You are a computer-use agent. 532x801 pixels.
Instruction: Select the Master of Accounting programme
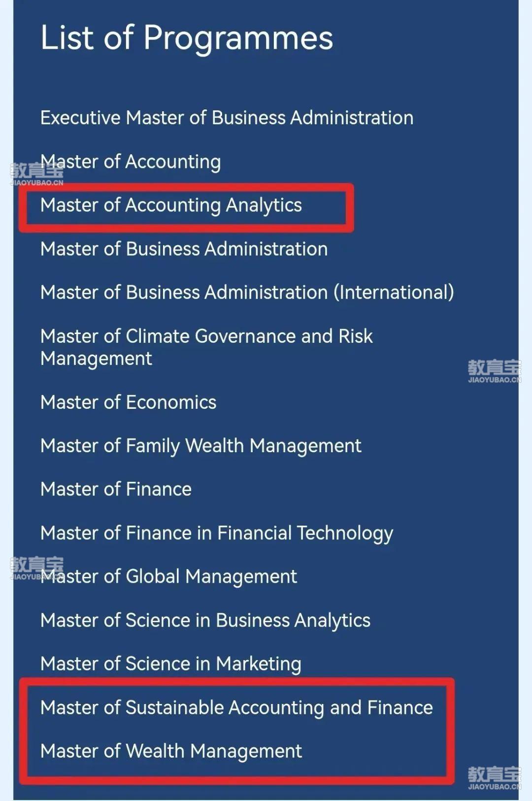click(x=131, y=162)
